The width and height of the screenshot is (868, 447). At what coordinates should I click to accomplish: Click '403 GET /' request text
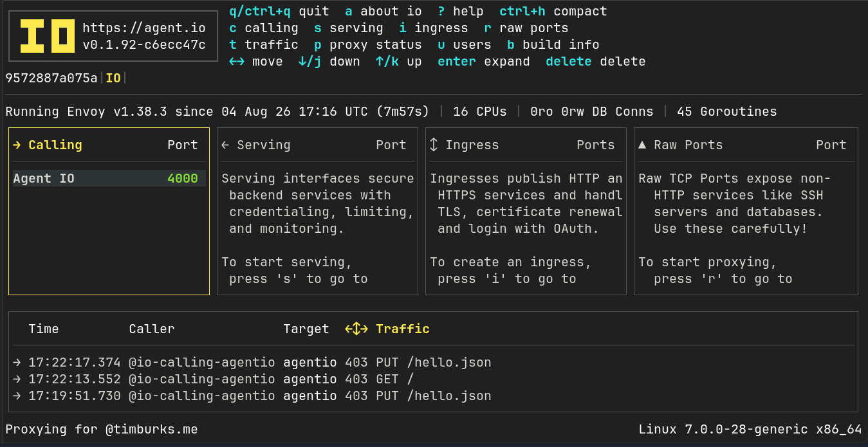point(380,379)
